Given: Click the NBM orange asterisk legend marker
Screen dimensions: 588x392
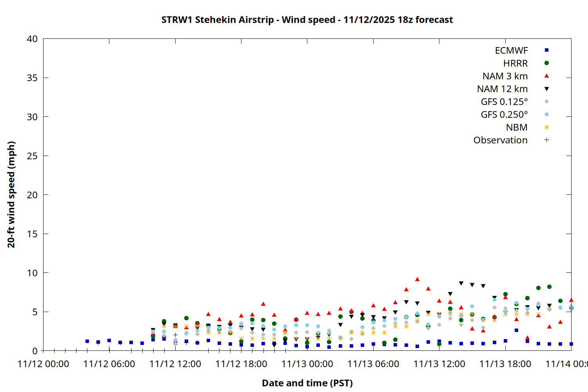Looking at the screenshot, I should [546, 127].
